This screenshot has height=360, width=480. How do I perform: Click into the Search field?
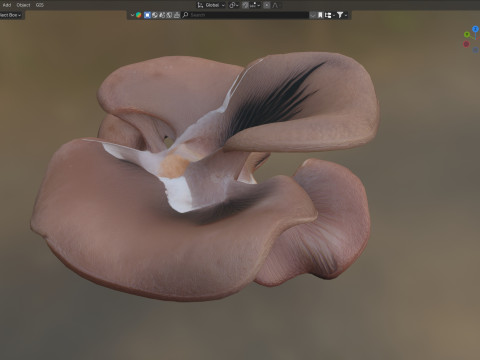coord(245,15)
